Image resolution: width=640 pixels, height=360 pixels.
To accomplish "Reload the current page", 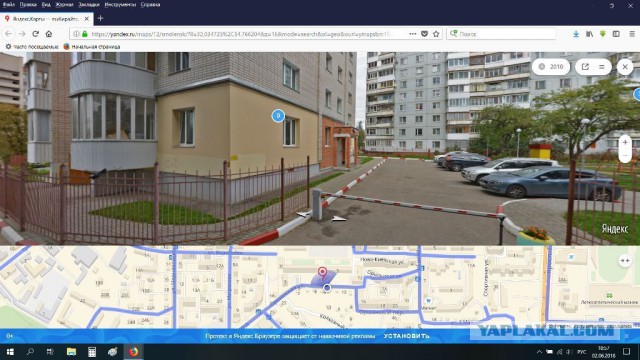I will (36, 34).
